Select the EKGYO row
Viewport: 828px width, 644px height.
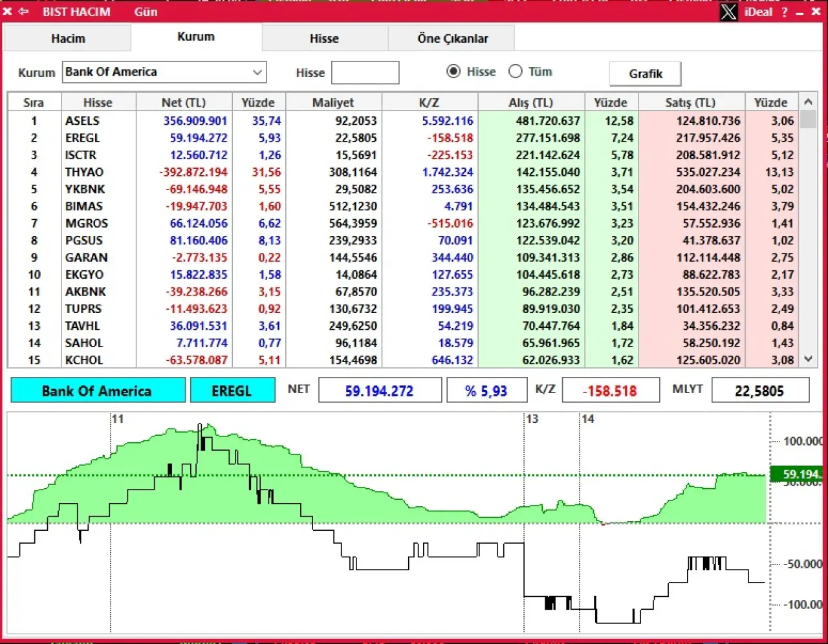coord(404,275)
